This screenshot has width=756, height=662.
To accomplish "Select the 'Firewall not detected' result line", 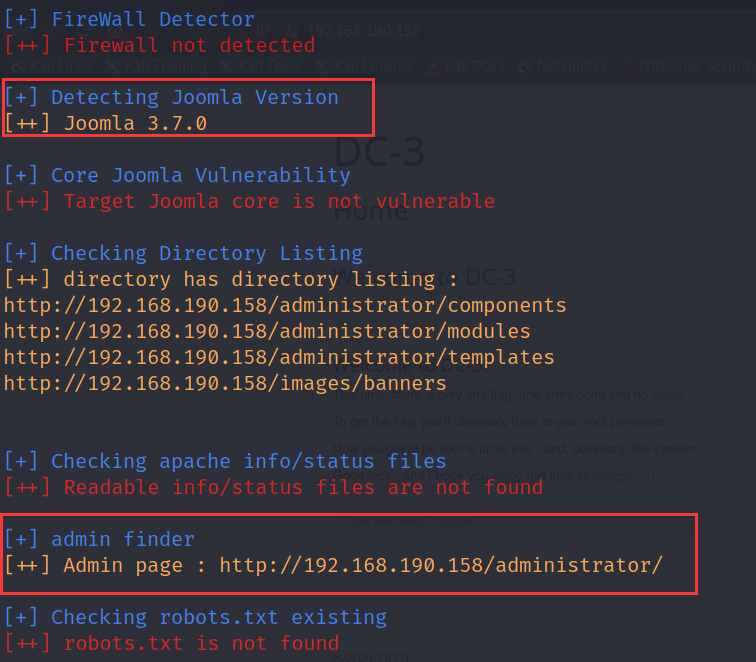I will pos(160,45).
